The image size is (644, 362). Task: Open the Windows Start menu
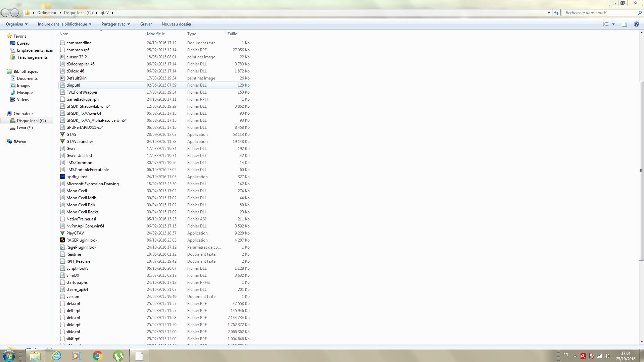pyautogui.click(x=9, y=356)
